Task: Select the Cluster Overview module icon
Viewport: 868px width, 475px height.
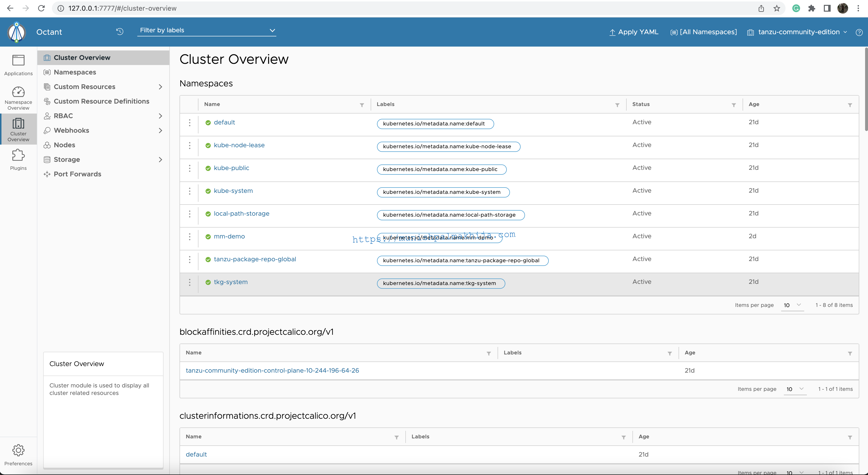Action: point(18,123)
